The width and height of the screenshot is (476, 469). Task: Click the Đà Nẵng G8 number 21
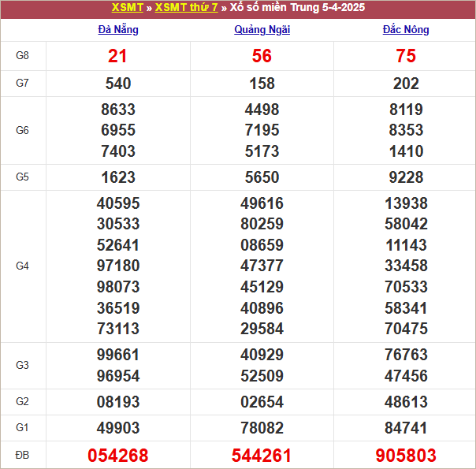(x=117, y=56)
